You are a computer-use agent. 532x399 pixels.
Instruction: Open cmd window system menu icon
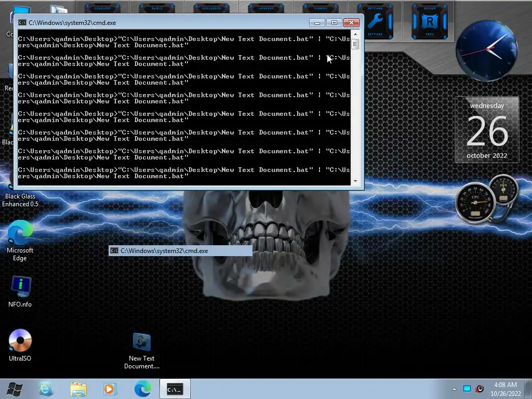tap(22, 22)
